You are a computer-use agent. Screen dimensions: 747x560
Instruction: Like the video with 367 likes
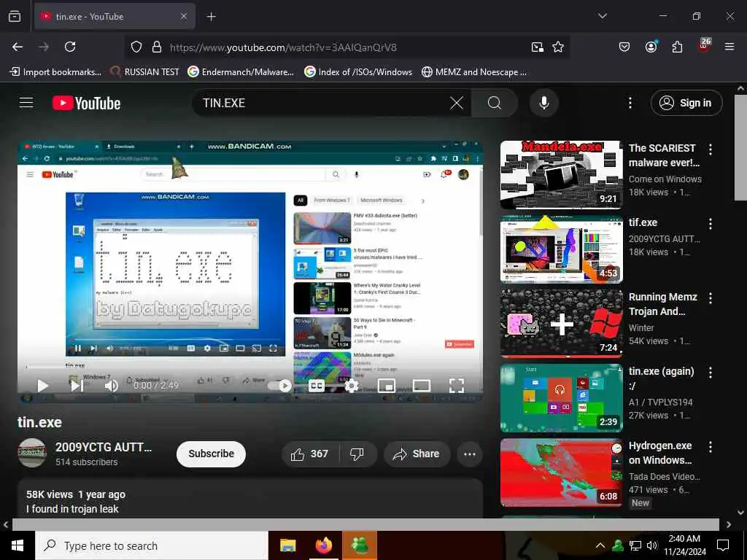pos(309,454)
